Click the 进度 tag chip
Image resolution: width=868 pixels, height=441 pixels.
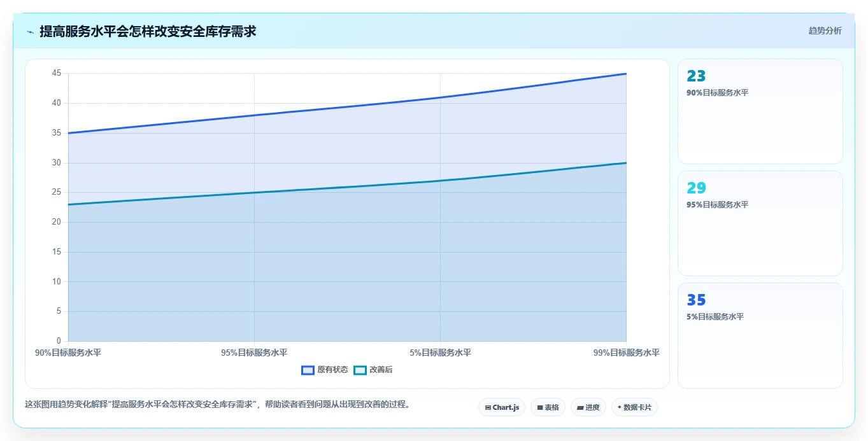pos(588,407)
